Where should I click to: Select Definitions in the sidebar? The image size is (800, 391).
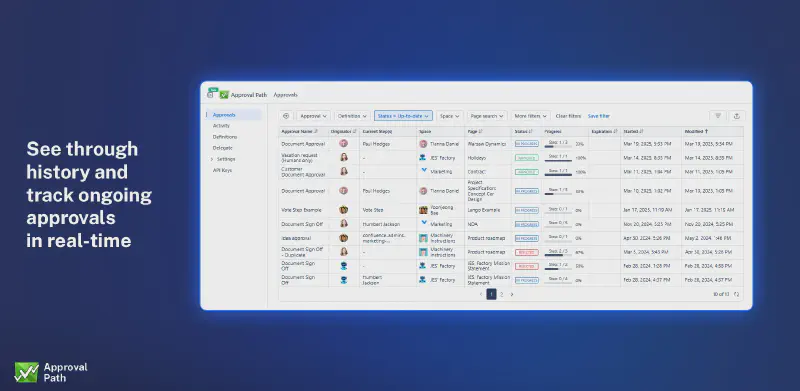[x=224, y=137]
